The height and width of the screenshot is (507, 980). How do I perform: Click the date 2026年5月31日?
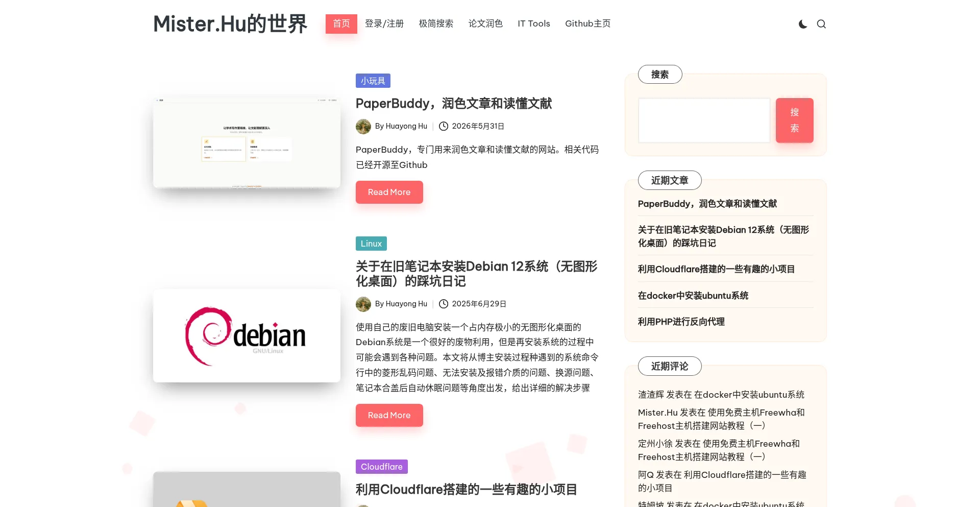point(478,126)
